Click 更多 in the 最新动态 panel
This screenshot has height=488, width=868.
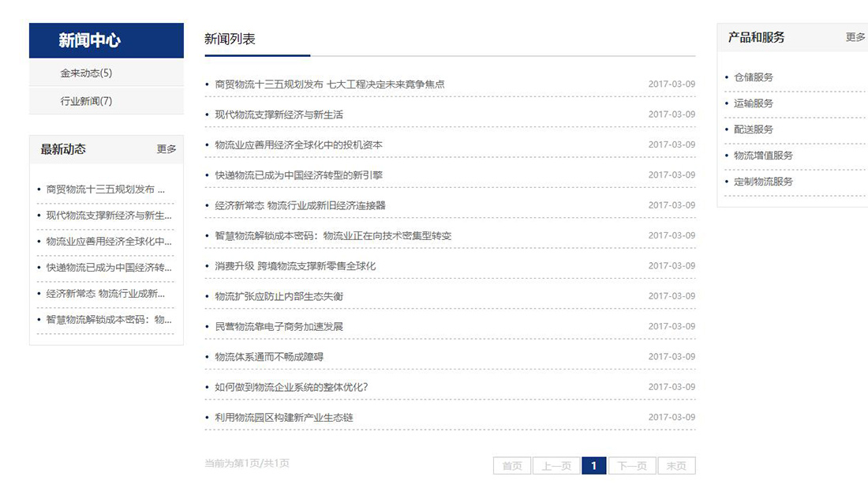(x=166, y=149)
